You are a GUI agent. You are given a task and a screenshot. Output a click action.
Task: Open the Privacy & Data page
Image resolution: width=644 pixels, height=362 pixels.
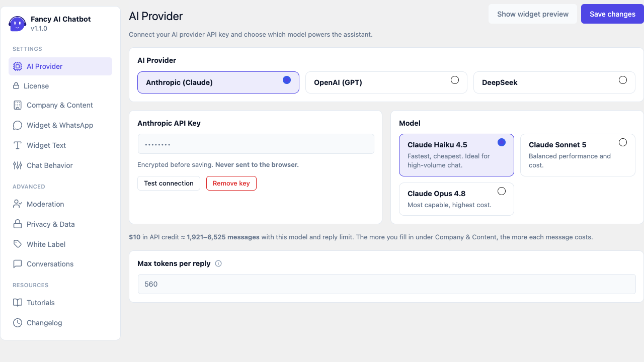[x=60, y=224]
